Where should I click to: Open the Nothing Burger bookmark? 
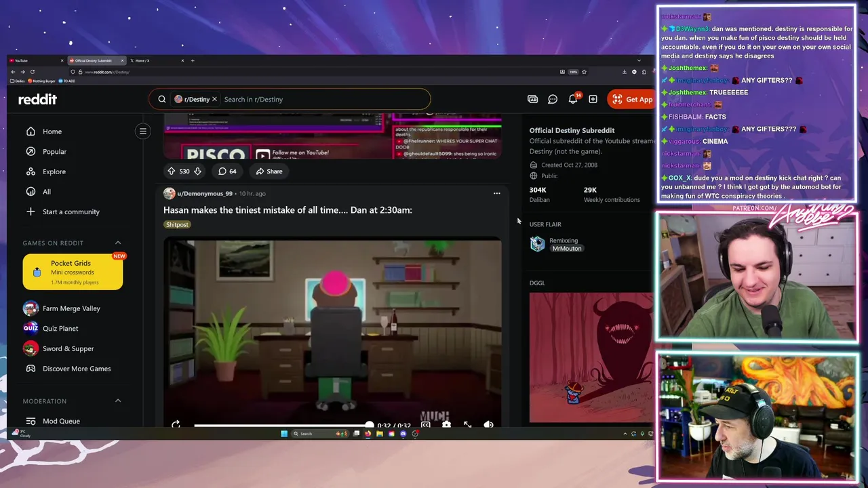coord(42,81)
